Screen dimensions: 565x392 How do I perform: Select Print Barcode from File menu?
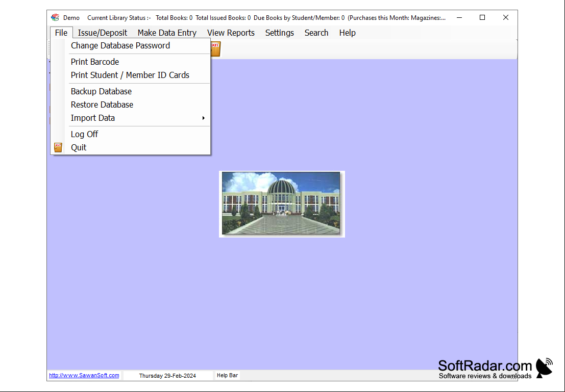pyautogui.click(x=131, y=62)
